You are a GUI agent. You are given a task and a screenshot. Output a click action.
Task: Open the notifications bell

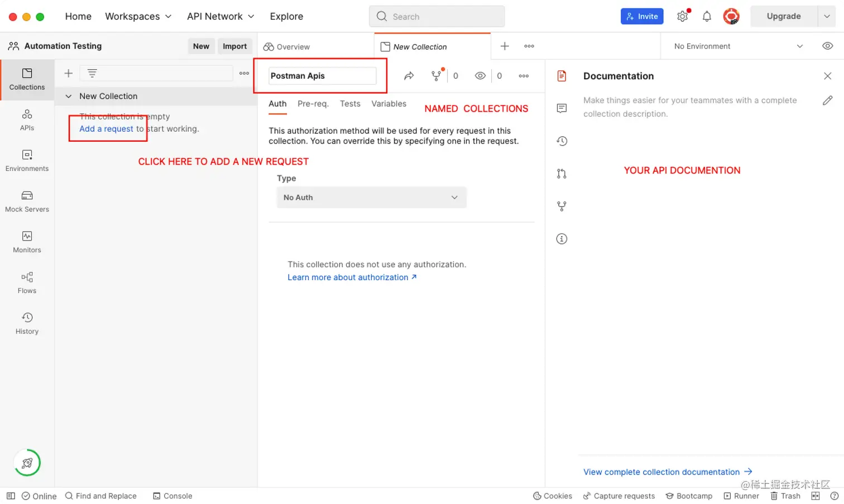(x=707, y=16)
